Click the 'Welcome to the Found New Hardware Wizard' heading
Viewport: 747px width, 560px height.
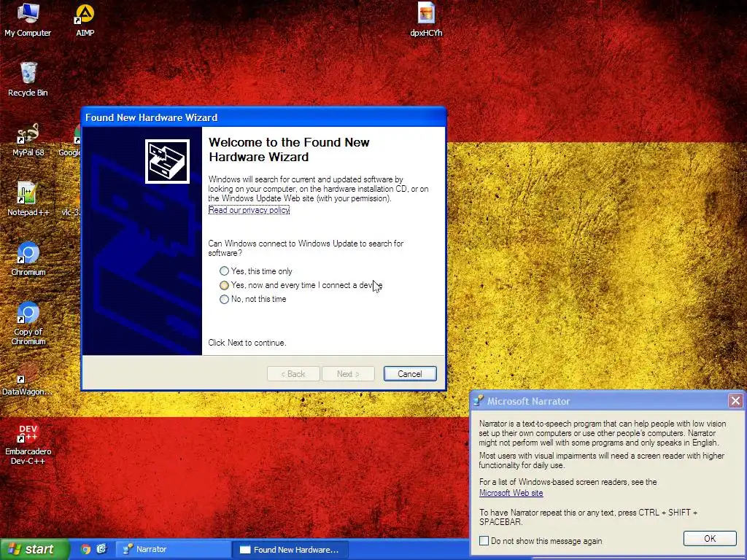pyautogui.click(x=289, y=149)
